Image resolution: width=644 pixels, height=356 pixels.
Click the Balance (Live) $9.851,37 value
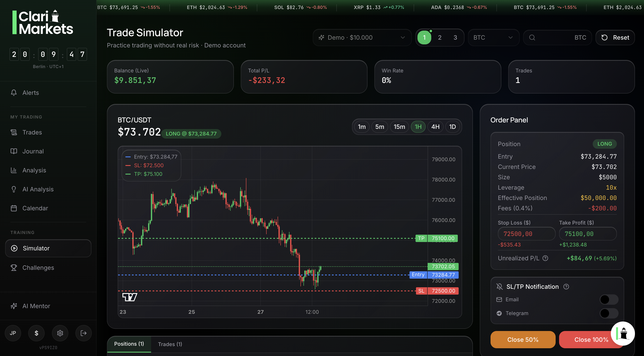135,80
